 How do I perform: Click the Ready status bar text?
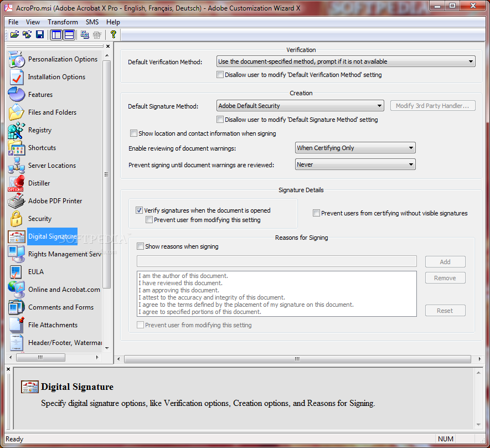14,439
